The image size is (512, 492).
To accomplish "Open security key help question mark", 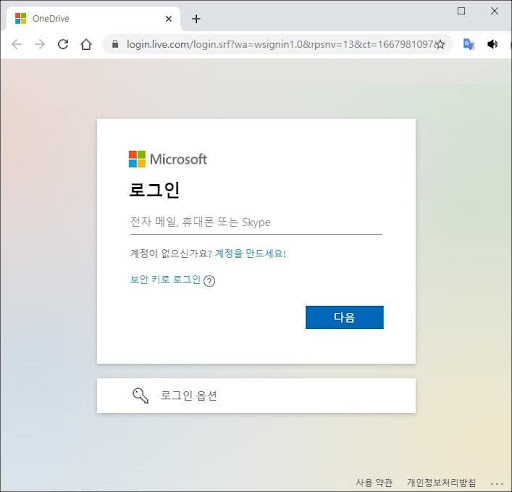I will (209, 281).
